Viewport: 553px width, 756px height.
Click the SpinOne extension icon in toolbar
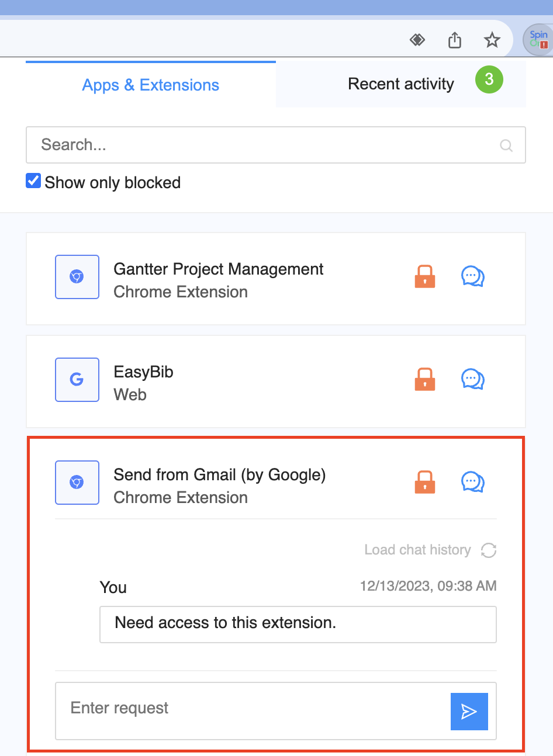point(537,40)
